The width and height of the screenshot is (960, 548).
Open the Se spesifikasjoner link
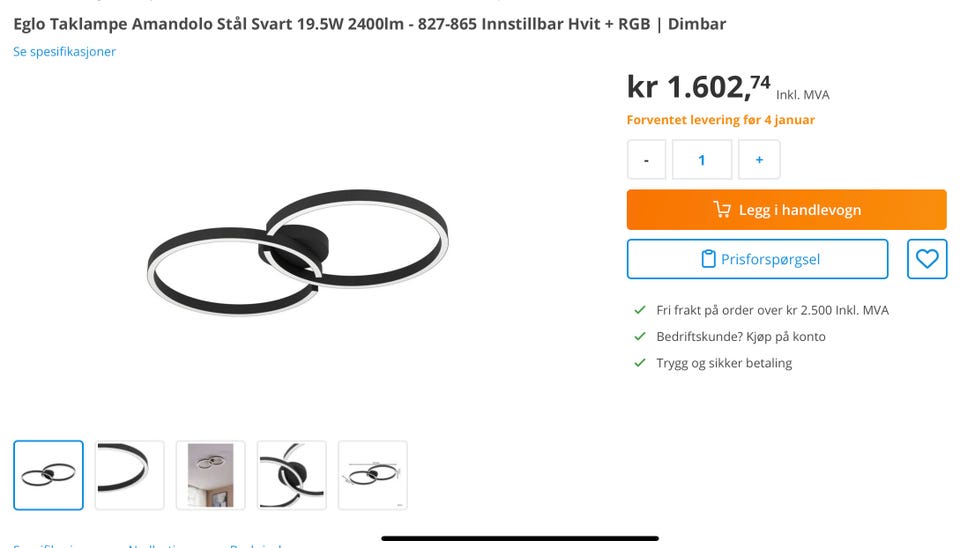tap(64, 51)
